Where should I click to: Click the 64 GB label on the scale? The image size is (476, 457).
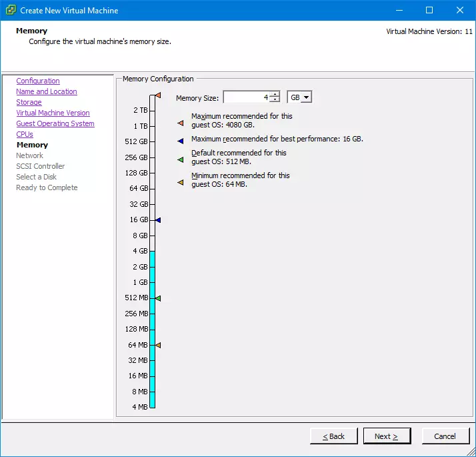tap(139, 188)
